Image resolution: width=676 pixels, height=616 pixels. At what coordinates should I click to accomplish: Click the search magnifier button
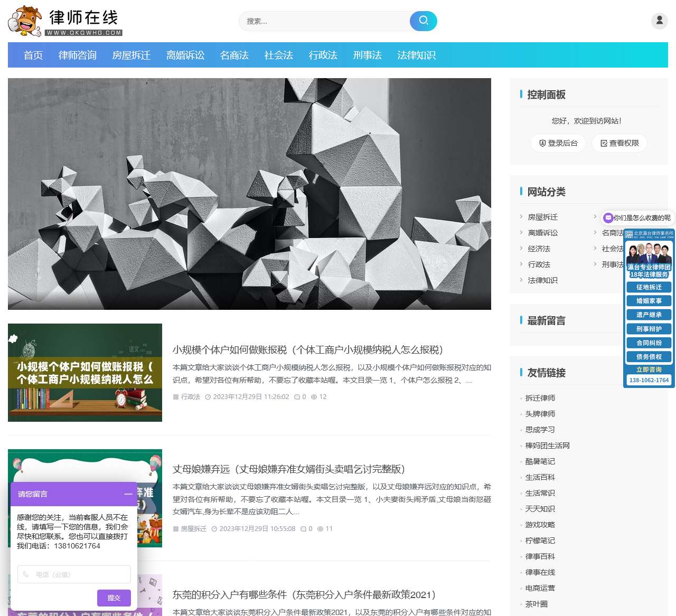[424, 21]
